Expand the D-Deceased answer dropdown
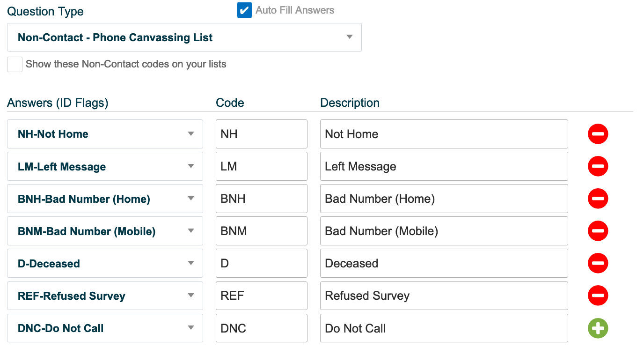The image size is (644, 355). tap(105, 263)
